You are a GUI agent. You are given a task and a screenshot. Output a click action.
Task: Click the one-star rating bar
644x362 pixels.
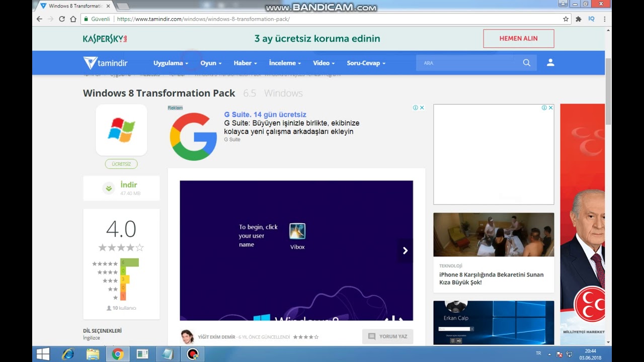(123, 297)
